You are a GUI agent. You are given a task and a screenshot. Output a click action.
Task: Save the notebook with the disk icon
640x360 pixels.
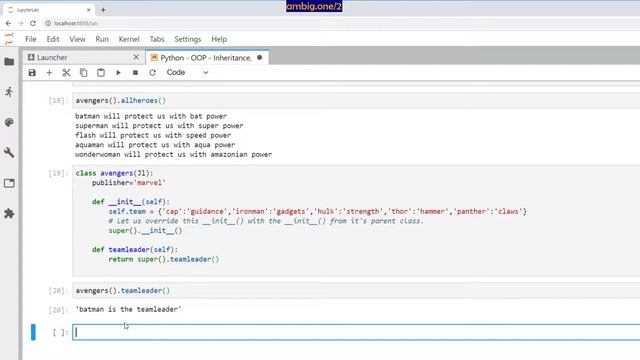(32, 73)
